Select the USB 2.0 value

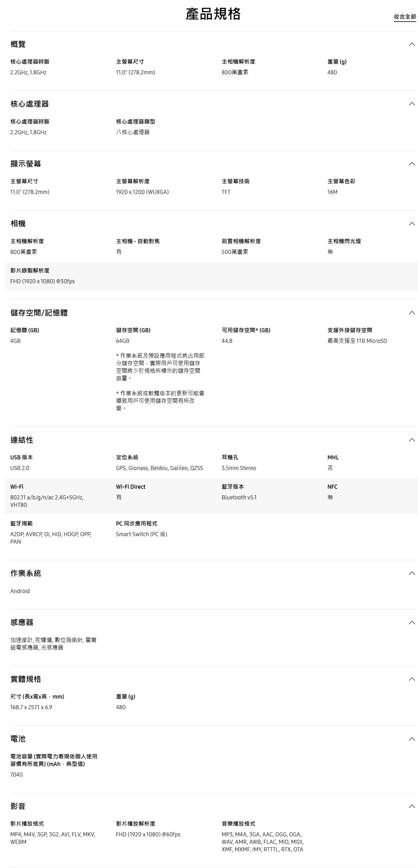point(20,468)
